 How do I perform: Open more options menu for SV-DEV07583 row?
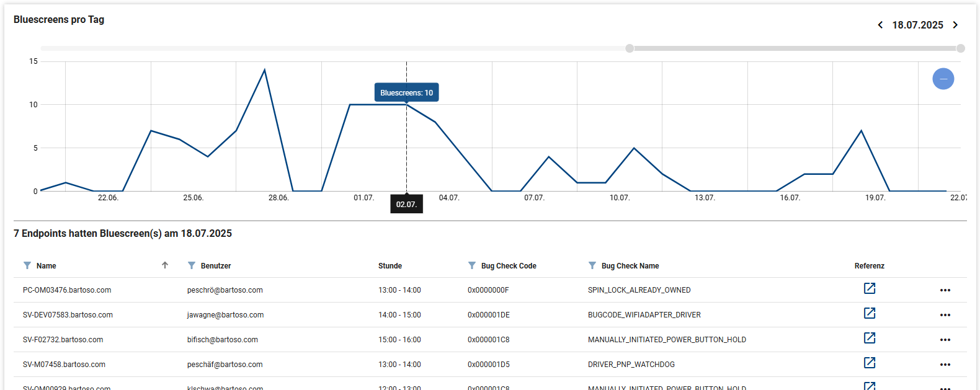point(945,315)
